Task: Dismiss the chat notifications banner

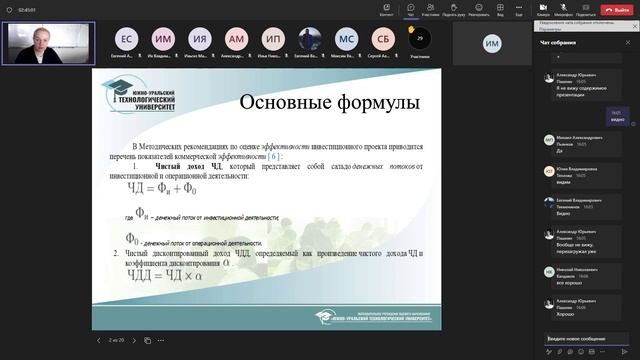Action: click(x=635, y=26)
